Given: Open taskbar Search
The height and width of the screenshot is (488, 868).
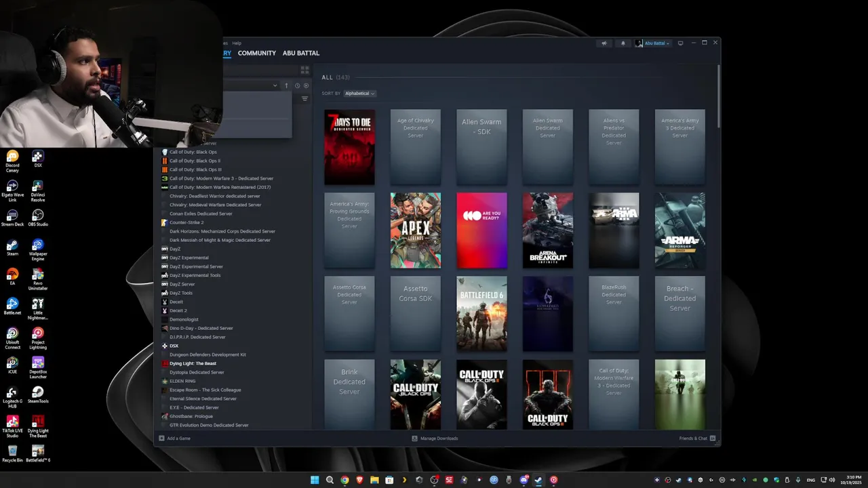Looking at the screenshot, I should pyautogui.click(x=330, y=480).
